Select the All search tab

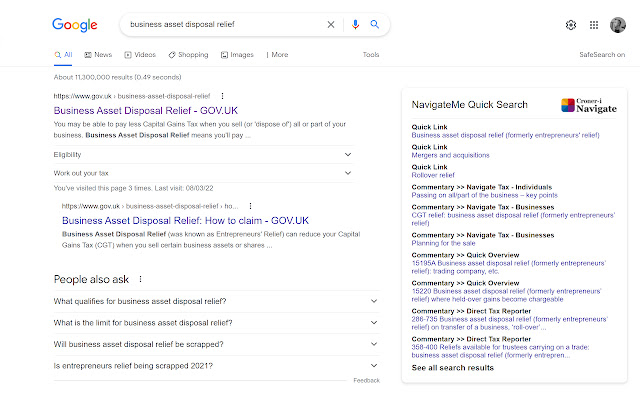[63, 55]
